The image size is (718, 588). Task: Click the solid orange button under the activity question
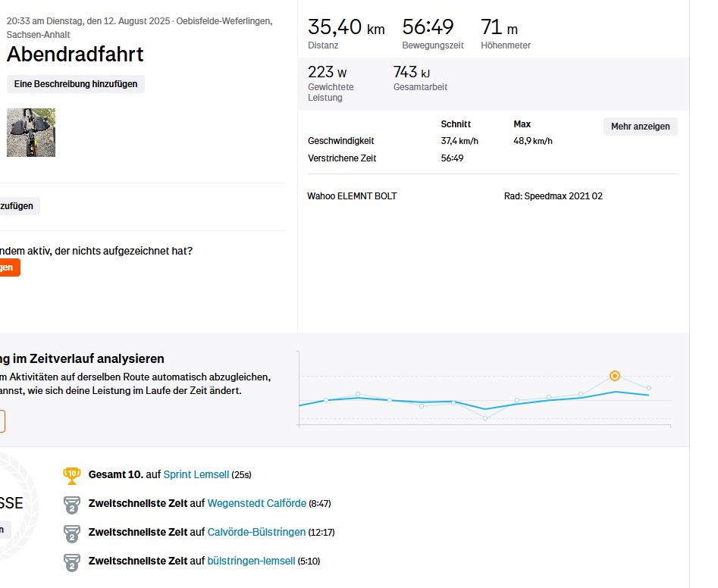(9, 267)
